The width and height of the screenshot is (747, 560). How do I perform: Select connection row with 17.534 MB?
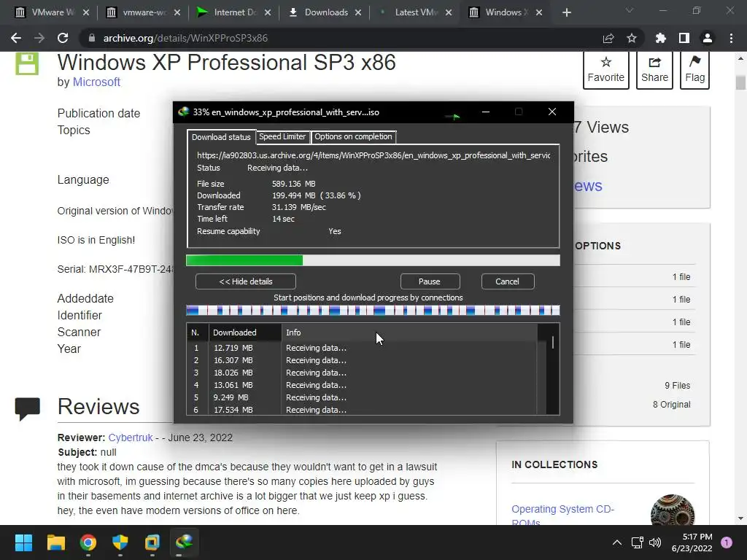point(362,410)
